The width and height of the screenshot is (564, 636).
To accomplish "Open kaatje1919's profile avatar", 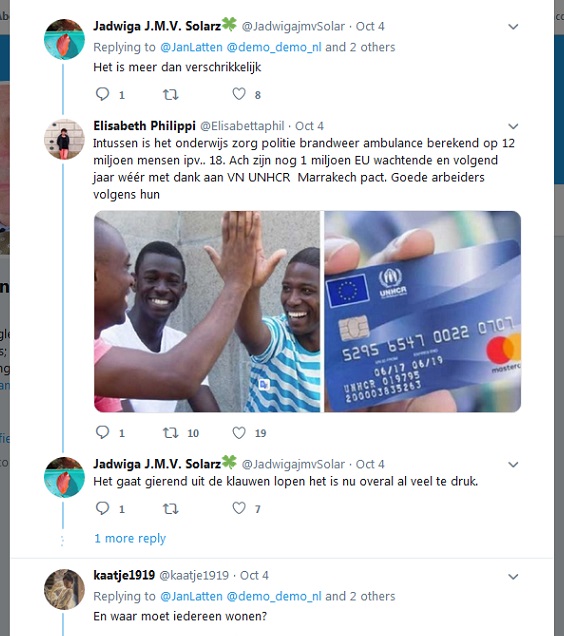I will pyautogui.click(x=64, y=589).
